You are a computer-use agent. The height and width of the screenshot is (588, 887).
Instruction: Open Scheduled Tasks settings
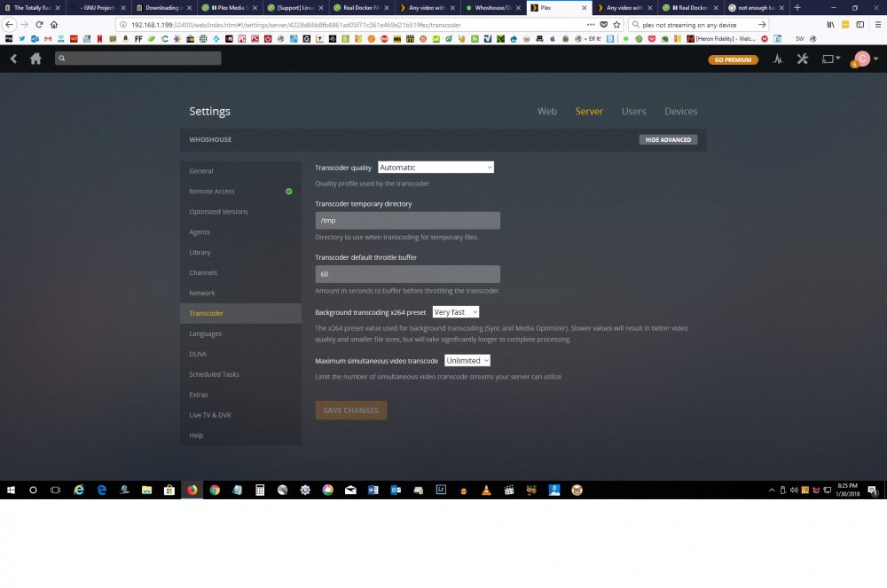(x=240, y=374)
